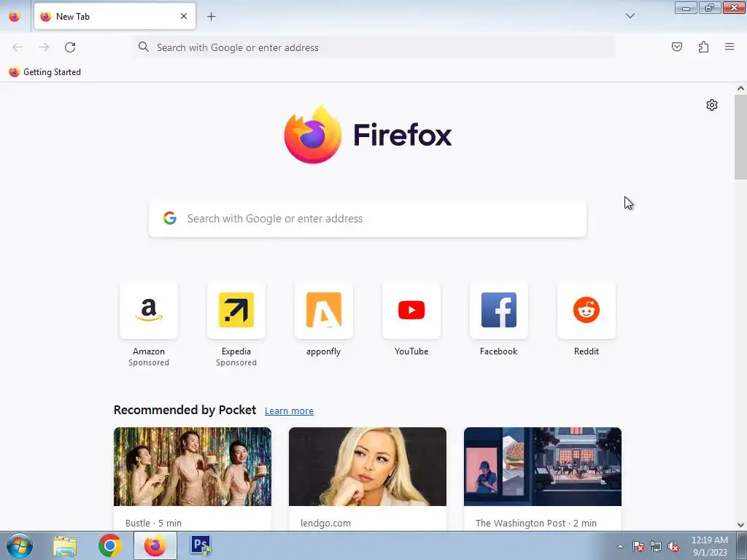The image size is (747, 560).
Task: Select the New Tab tab
Action: 115,16
